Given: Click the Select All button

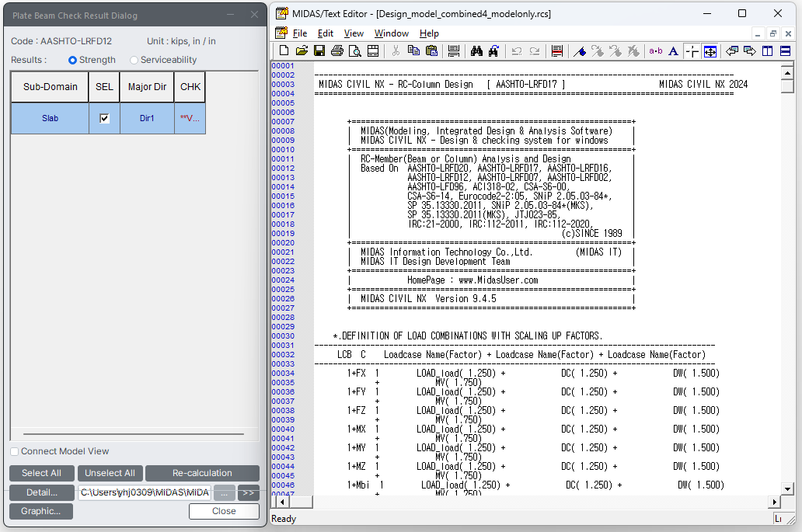Looking at the screenshot, I should coord(41,473).
